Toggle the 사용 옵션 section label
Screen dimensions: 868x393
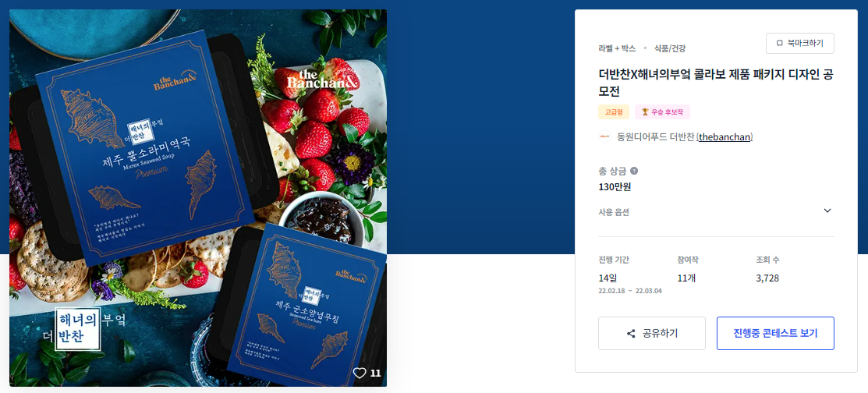point(614,212)
